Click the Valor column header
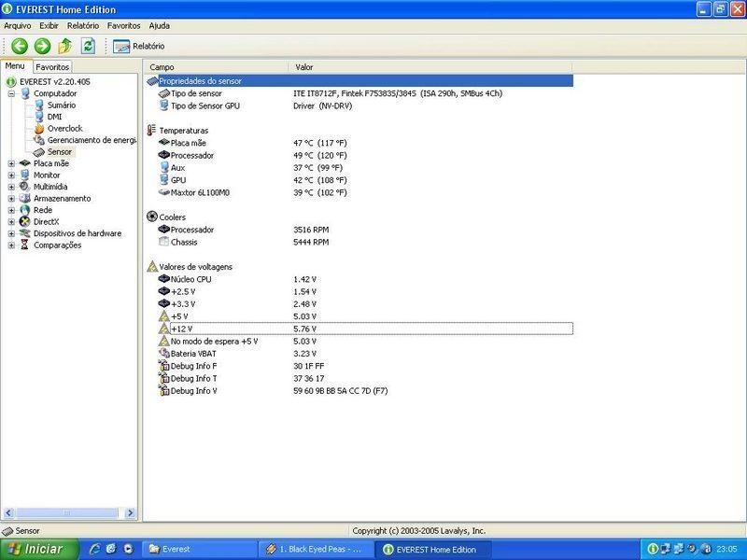 click(x=304, y=67)
